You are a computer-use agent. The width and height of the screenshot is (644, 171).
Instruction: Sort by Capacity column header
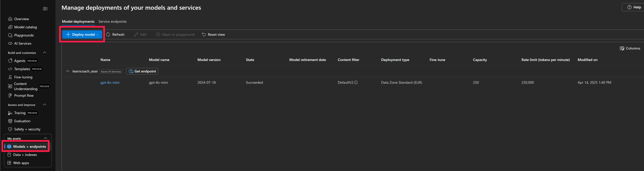pyautogui.click(x=480, y=60)
